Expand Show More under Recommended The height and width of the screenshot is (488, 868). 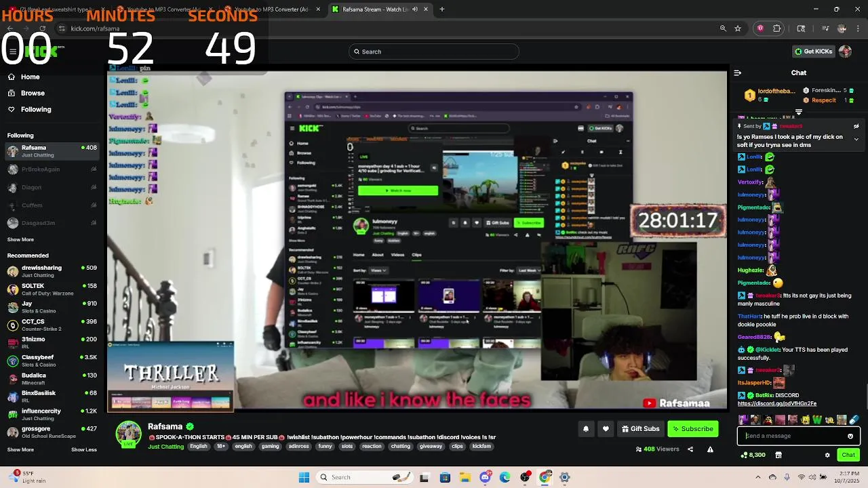(20, 449)
